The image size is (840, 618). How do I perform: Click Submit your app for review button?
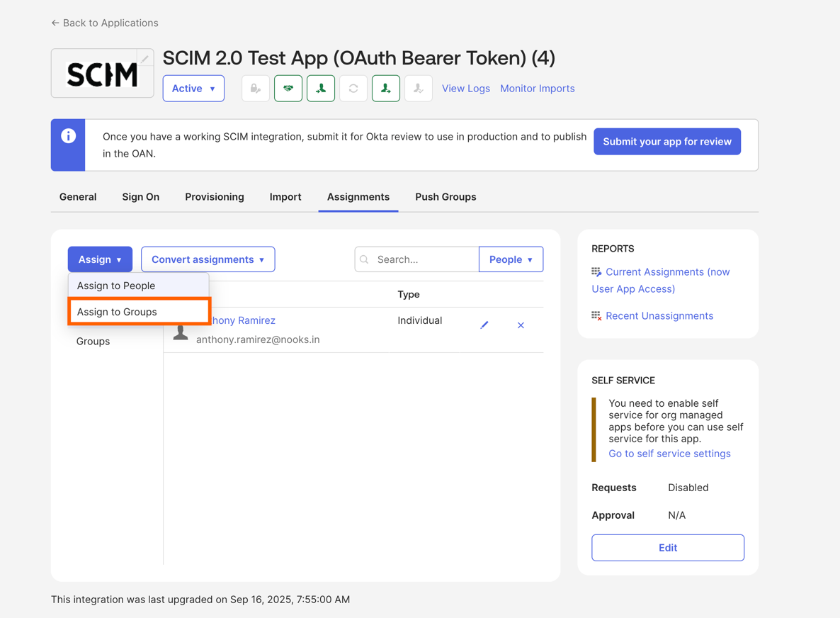coord(667,142)
